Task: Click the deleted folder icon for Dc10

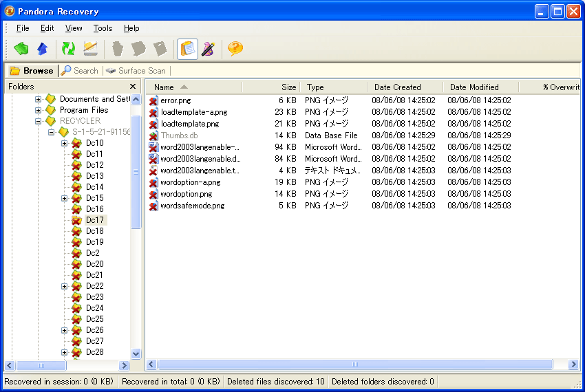Action: coord(76,143)
